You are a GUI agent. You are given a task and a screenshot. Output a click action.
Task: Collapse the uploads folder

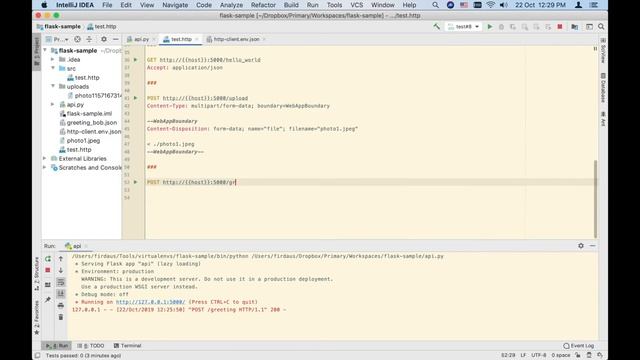tap(53, 86)
